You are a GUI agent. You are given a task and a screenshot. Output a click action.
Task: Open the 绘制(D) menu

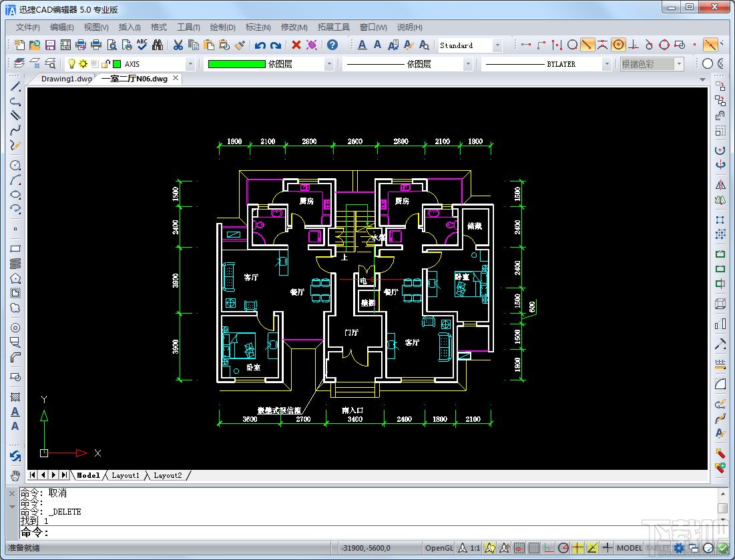pos(223,27)
